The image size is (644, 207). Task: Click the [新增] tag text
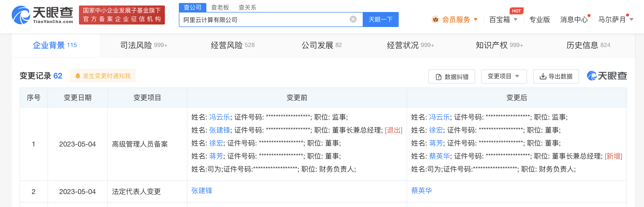click(x=613, y=156)
